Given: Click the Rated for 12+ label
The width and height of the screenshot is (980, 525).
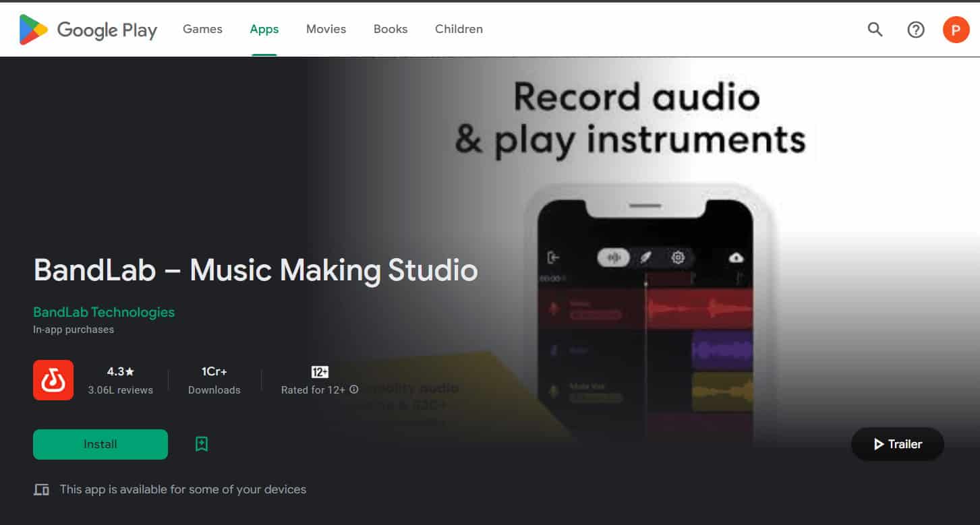Looking at the screenshot, I should pyautogui.click(x=313, y=390).
